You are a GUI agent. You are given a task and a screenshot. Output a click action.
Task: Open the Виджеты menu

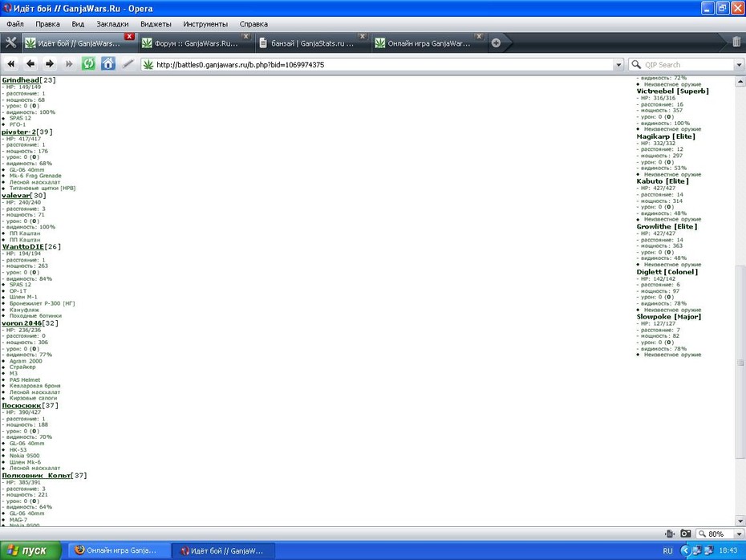click(x=156, y=24)
